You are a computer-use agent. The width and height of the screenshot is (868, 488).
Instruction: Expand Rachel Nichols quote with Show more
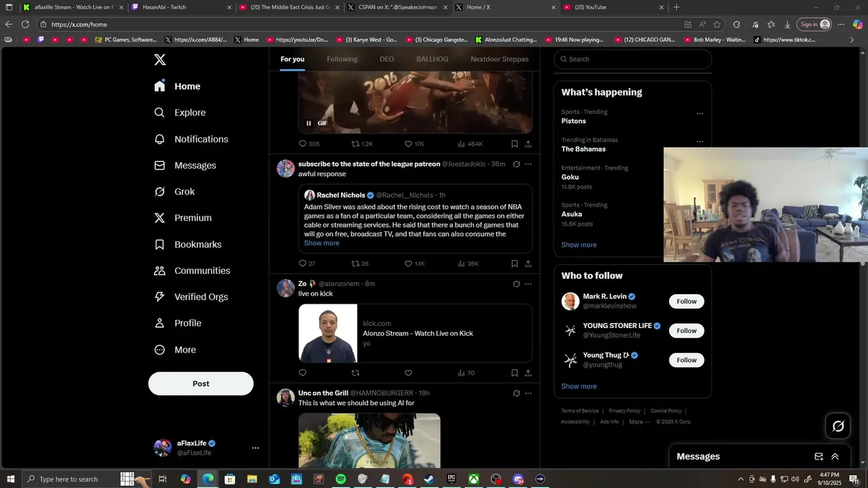[321, 243]
